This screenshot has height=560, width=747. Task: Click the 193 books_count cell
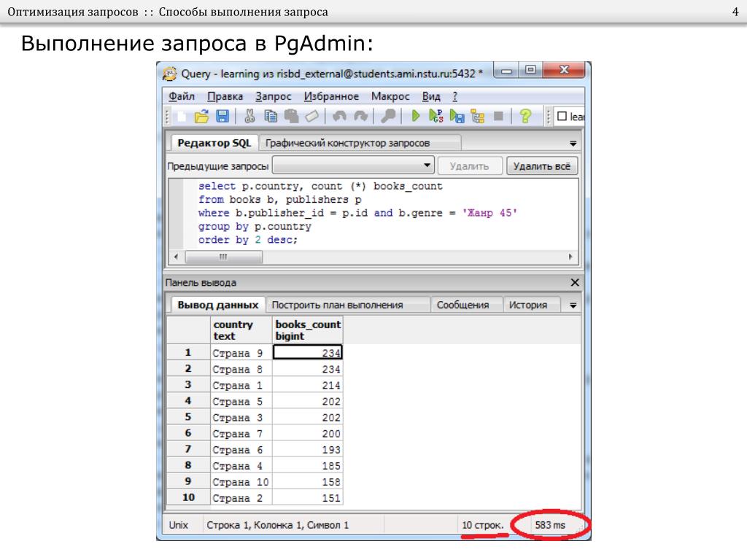[307, 450]
